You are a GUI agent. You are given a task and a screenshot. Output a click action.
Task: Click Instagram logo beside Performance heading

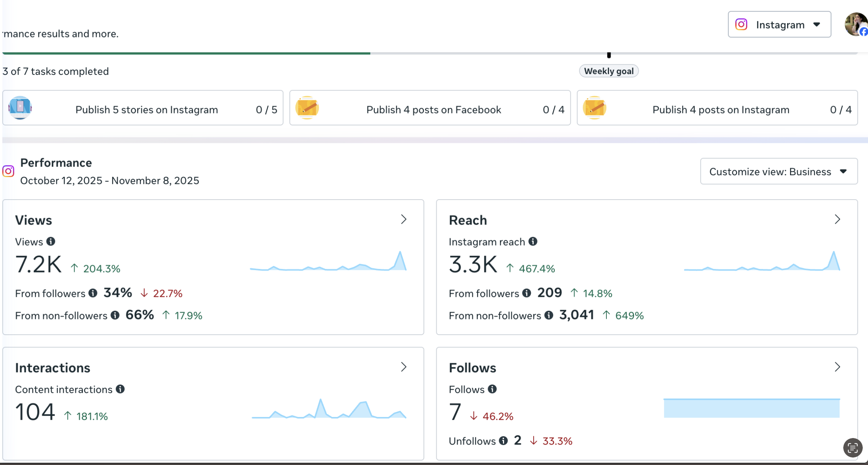coord(8,171)
